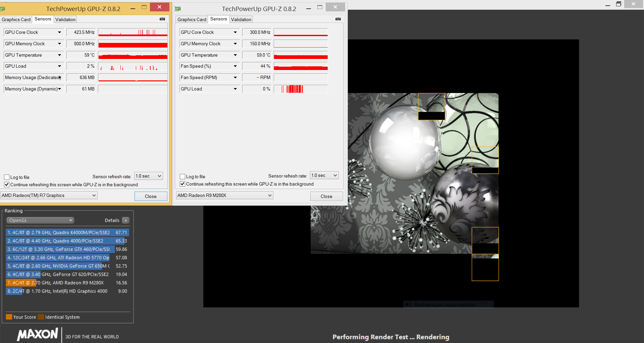Open the GPU Load dropdown in left window
This screenshot has height=343, width=644.
(59, 66)
